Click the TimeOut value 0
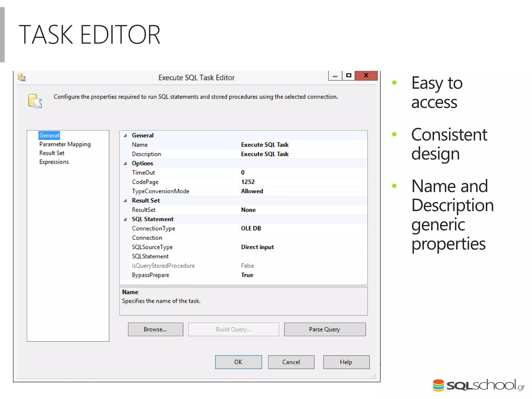The image size is (532, 399). point(303,173)
